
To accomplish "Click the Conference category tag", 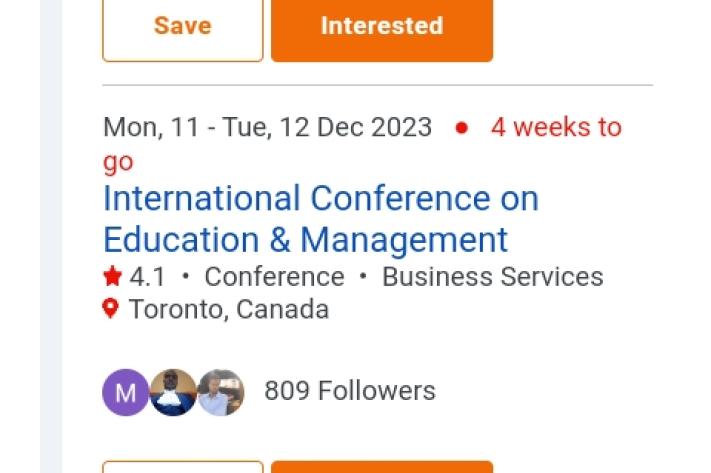I will click(x=274, y=277).
